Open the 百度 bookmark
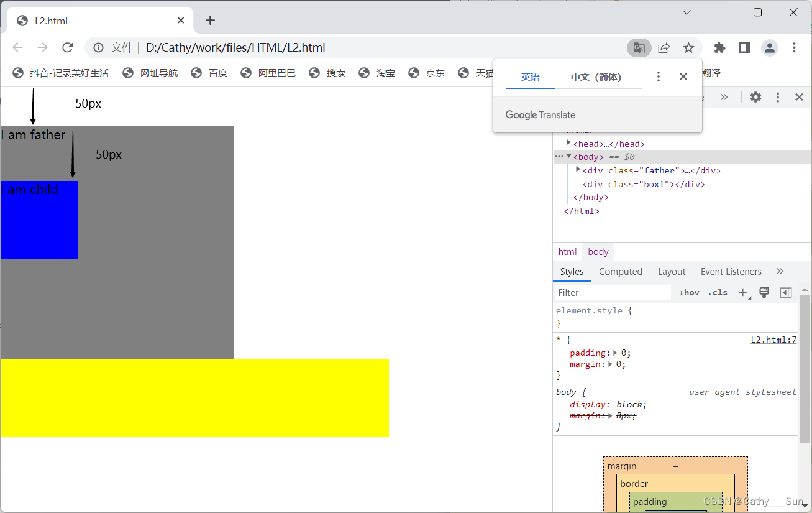The width and height of the screenshot is (812, 513). pos(209,73)
